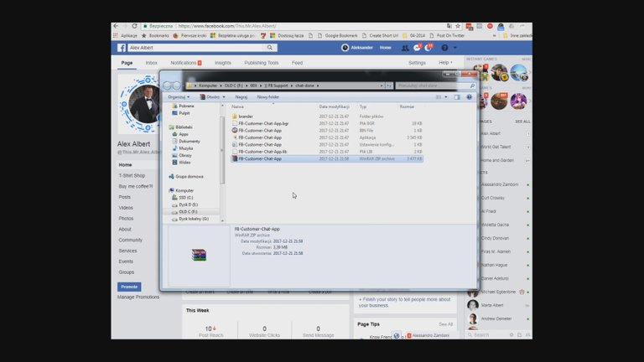Open the Manage Promotions link

(x=138, y=297)
